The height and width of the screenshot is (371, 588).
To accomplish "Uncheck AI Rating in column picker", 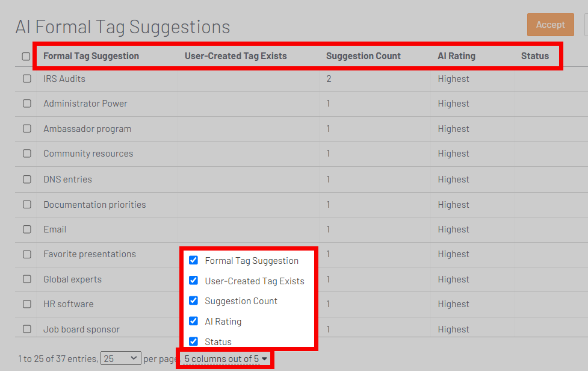I will [x=193, y=321].
